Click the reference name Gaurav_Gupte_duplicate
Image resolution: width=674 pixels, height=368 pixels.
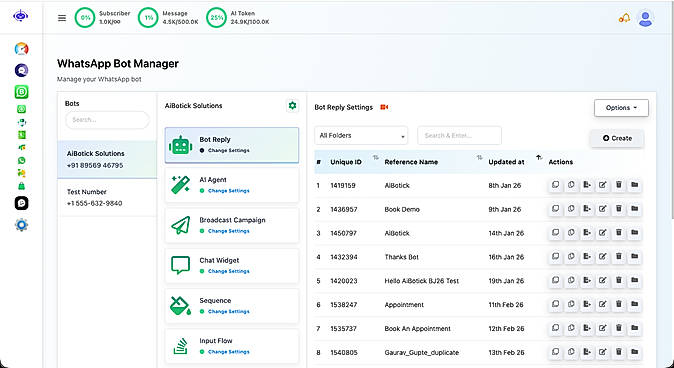pos(422,353)
